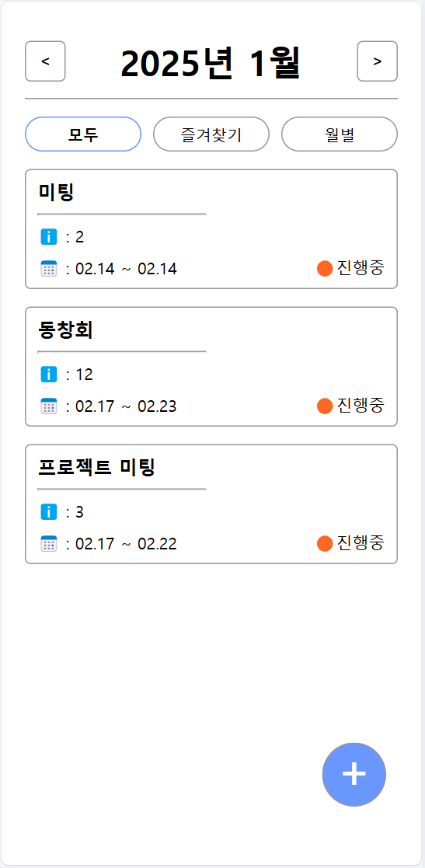Image resolution: width=425 pixels, height=868 pixels.
Task: Click the calendar icon in 프로젝트 미팅 card
Action: [x=49, y=544]
